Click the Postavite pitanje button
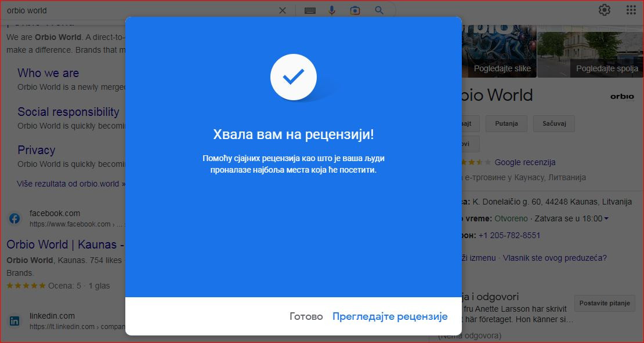The image size is (644, 343). pyautogui.click(x=605, y=303)
